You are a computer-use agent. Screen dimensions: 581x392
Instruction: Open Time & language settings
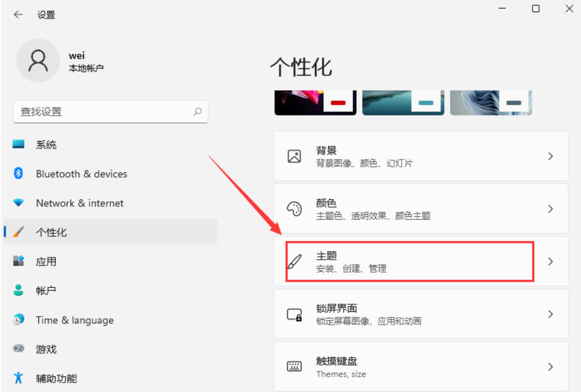[74, 320]
